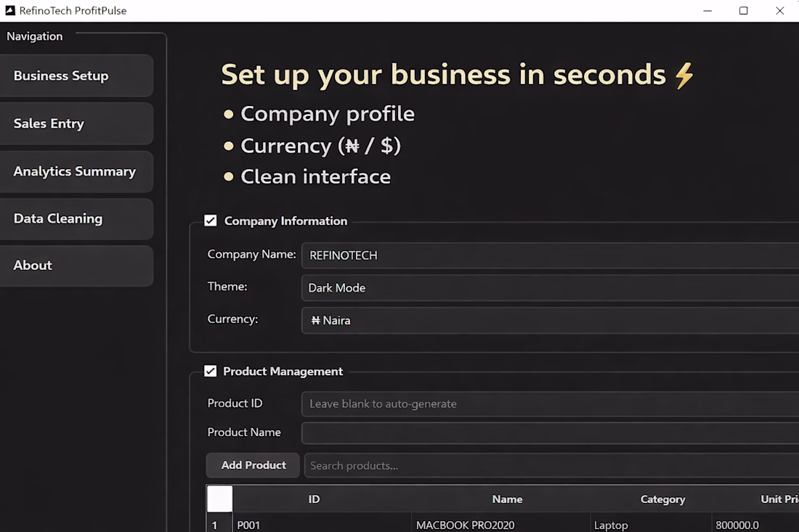Go to the Sales Entry page
Screen dimensions: 799x532
[x=76, y=123]
